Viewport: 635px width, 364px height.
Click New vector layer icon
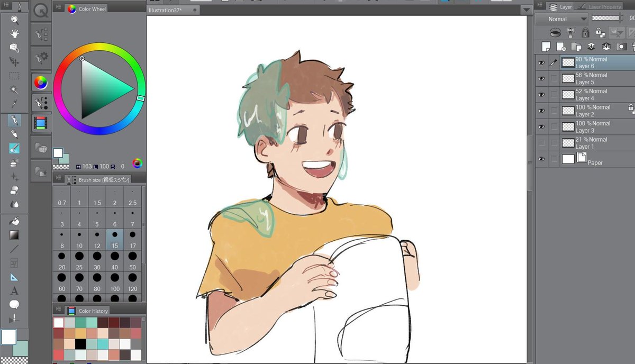[561, 47]
